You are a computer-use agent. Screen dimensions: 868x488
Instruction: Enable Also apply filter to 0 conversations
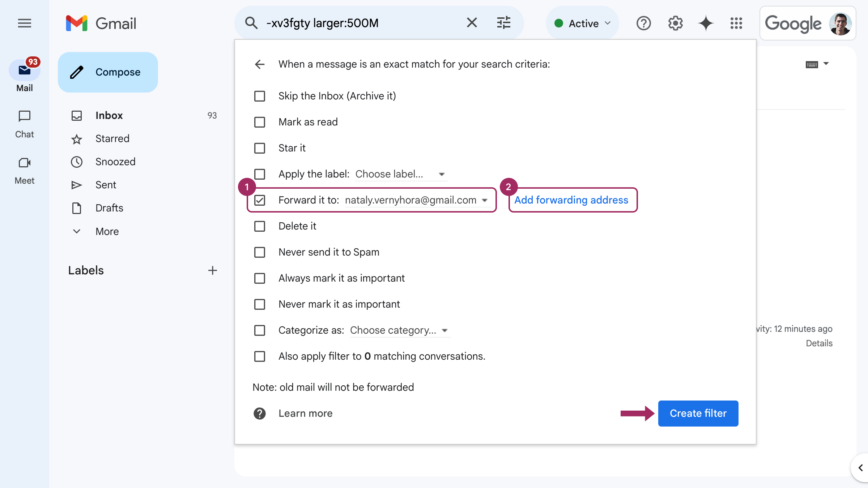click(x=260, y=356)
